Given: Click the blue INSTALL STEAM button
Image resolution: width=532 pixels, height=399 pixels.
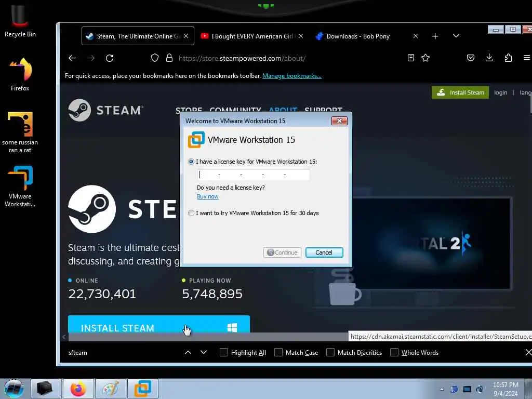Looking at the screenshot, I should click(x=159, y=324).
